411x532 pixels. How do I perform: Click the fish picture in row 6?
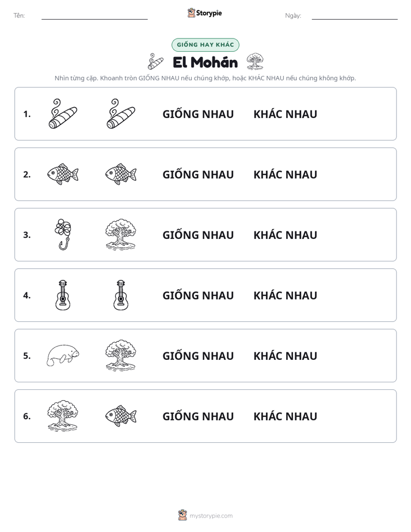click(121, 416)
